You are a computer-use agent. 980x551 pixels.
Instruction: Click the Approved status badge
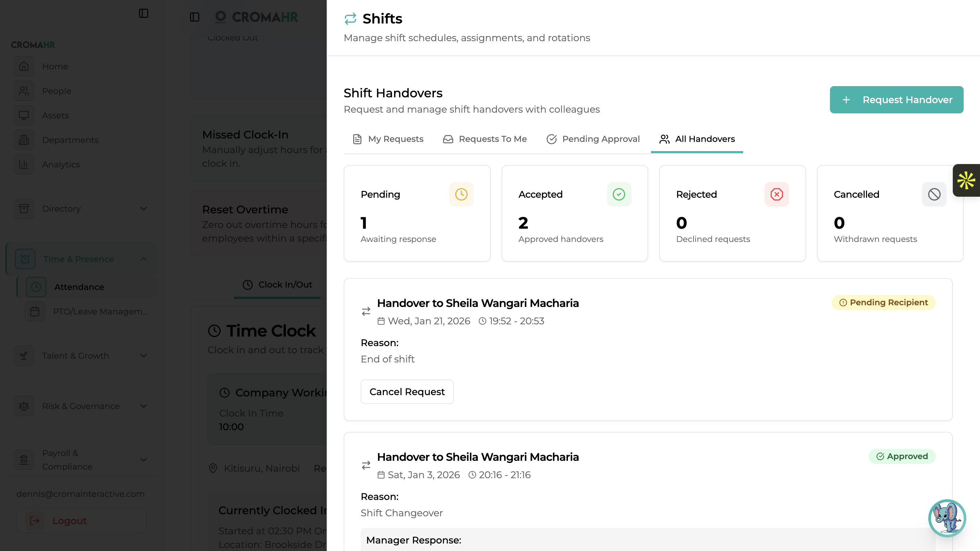tap(902, 456)
